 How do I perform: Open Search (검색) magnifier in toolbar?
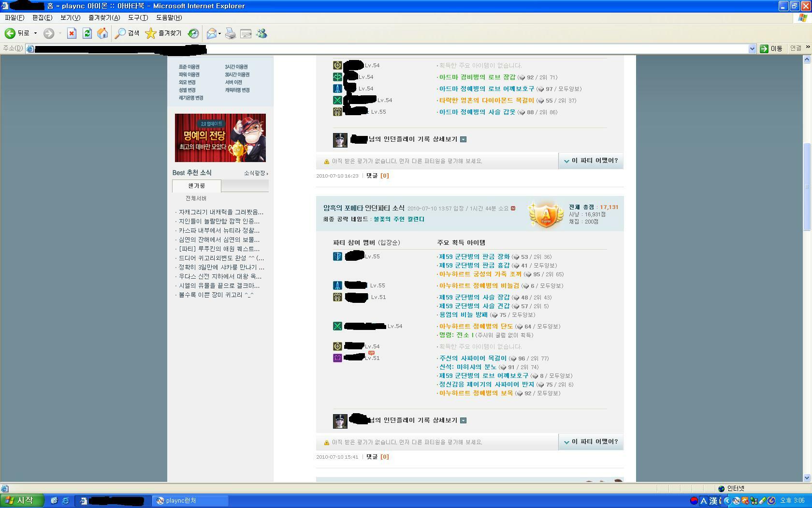(x=127, y=33)
